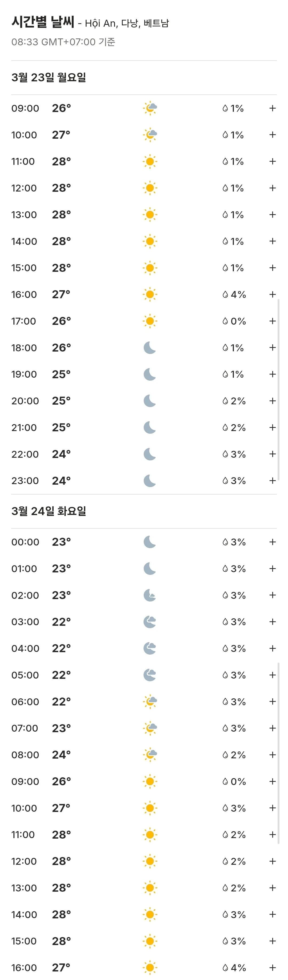The image size is (288, 980).
Task: Click the 20:00 Monday 25° row
Action: 144,401
